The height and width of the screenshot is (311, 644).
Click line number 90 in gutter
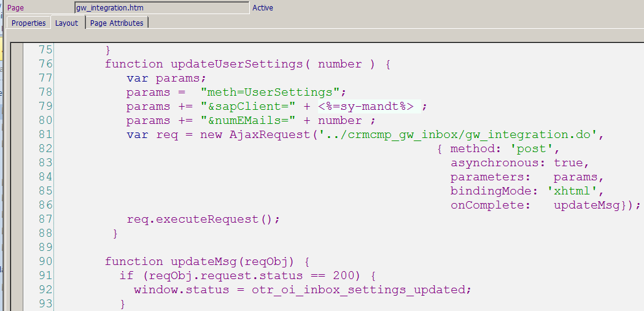[x=45, y=261]
